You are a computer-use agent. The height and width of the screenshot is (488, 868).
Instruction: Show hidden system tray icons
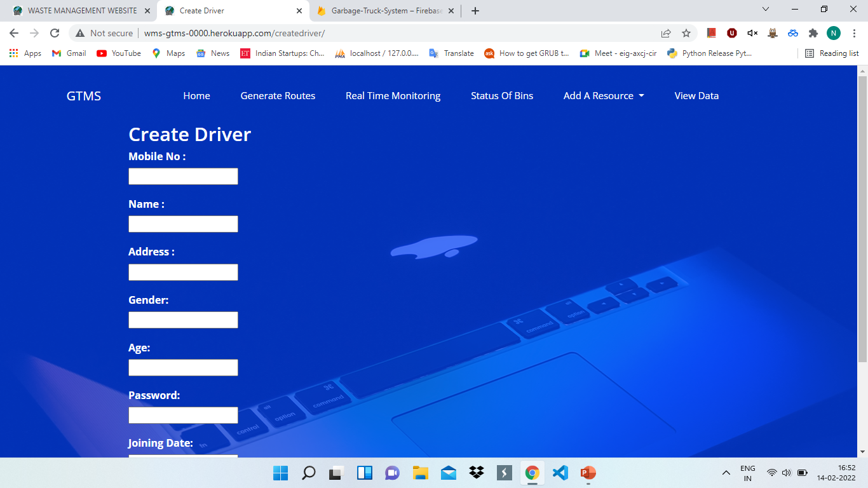[726, 473]
